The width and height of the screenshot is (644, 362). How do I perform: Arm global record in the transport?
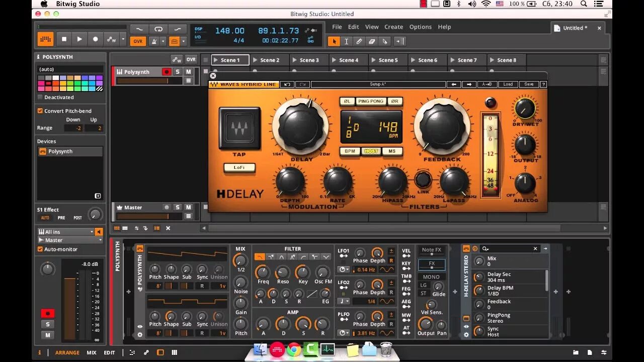pyautogui.click(x=95, y=39)
